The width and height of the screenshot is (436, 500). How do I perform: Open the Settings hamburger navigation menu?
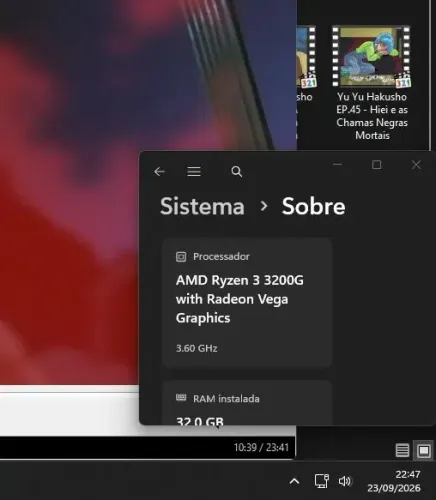tap(194, 171)
